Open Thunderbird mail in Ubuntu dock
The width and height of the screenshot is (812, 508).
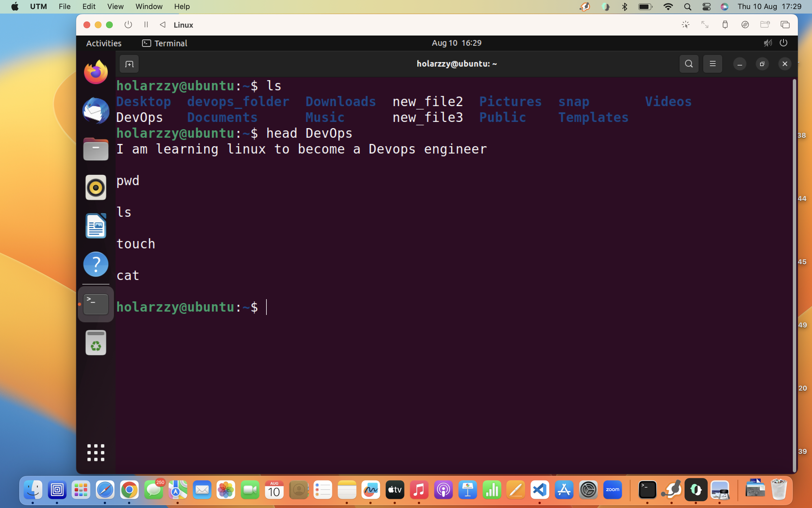(x=96, y=111)
